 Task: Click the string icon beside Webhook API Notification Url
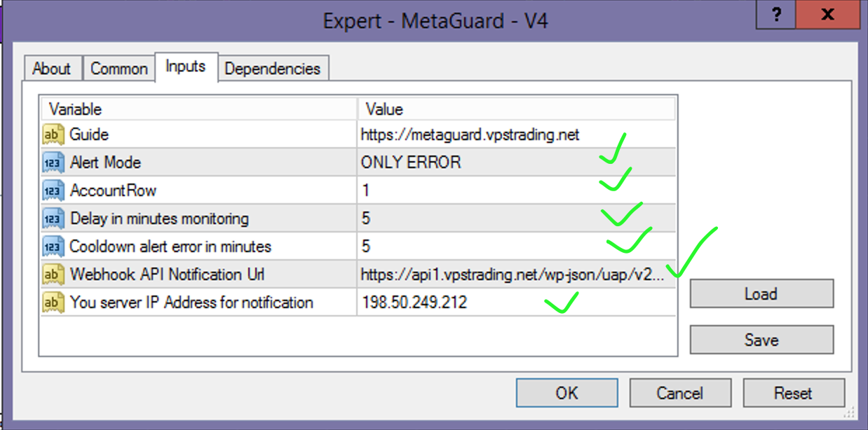click(x=54, y=275)
